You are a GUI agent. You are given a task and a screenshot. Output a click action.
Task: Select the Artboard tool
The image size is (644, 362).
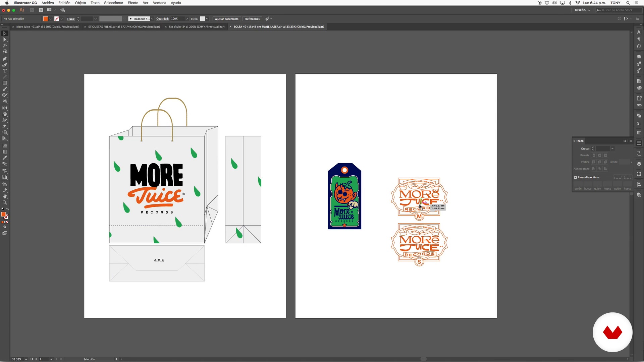pos(5,184)
